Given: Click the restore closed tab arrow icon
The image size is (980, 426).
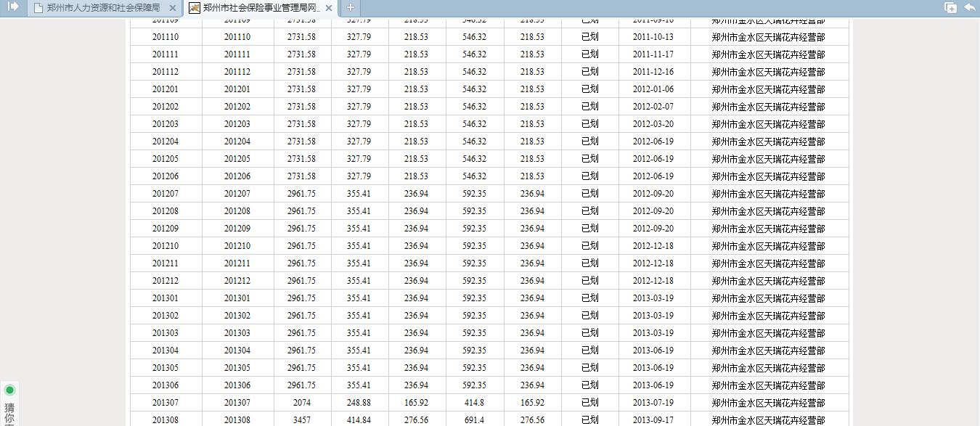Looking at the screenshot, I should point(970,8).
